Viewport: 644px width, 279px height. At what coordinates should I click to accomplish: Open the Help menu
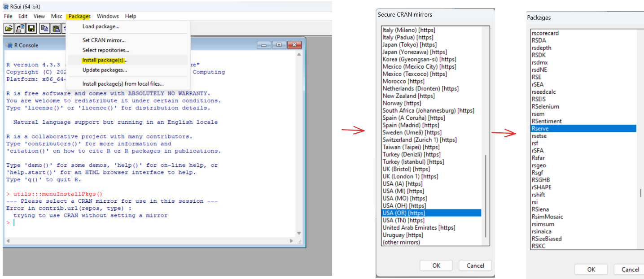click(x=131, y=16)
